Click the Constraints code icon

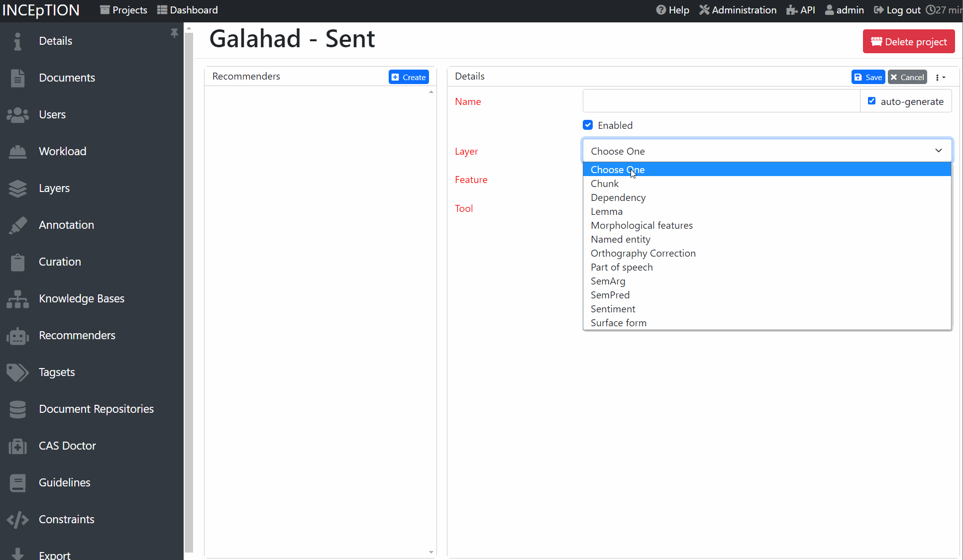pos(18,520)
